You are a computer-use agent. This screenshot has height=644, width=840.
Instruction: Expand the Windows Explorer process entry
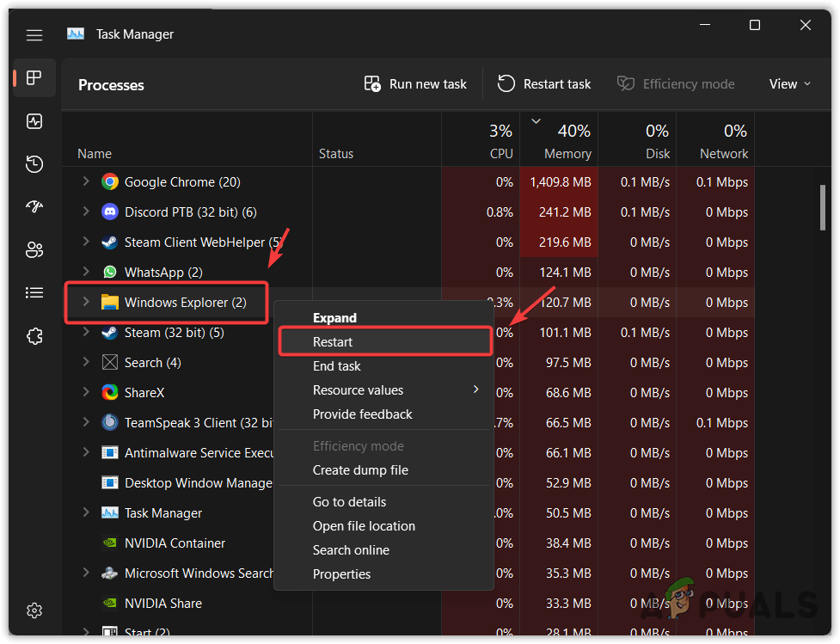[84, 302]
